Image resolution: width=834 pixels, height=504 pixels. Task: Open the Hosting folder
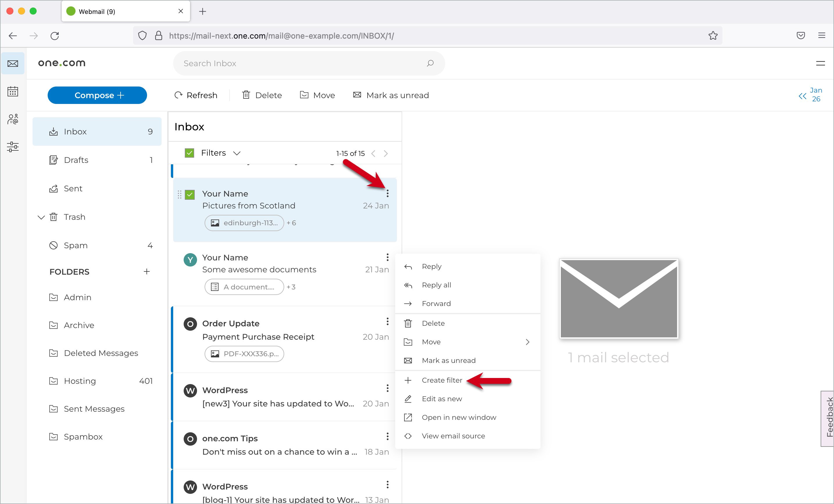(80, 381)
